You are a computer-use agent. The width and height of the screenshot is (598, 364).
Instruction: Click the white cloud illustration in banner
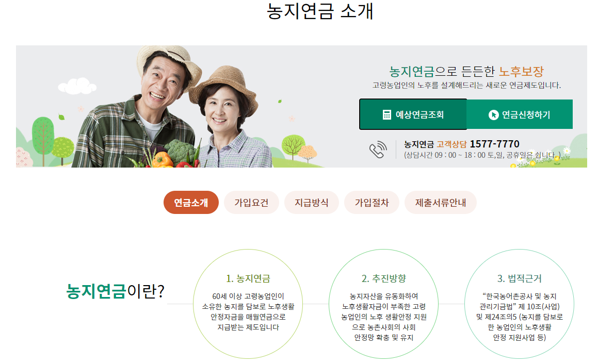[x=77, y=86]
